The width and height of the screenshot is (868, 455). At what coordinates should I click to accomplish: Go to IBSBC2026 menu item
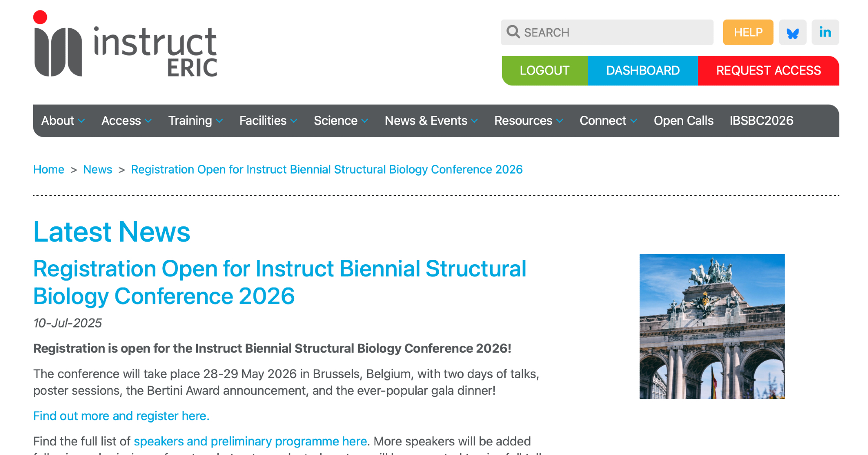761,121
